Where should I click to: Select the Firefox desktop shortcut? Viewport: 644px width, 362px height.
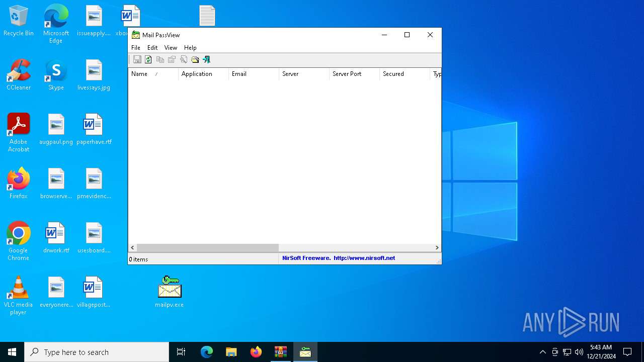coord(19,184)
